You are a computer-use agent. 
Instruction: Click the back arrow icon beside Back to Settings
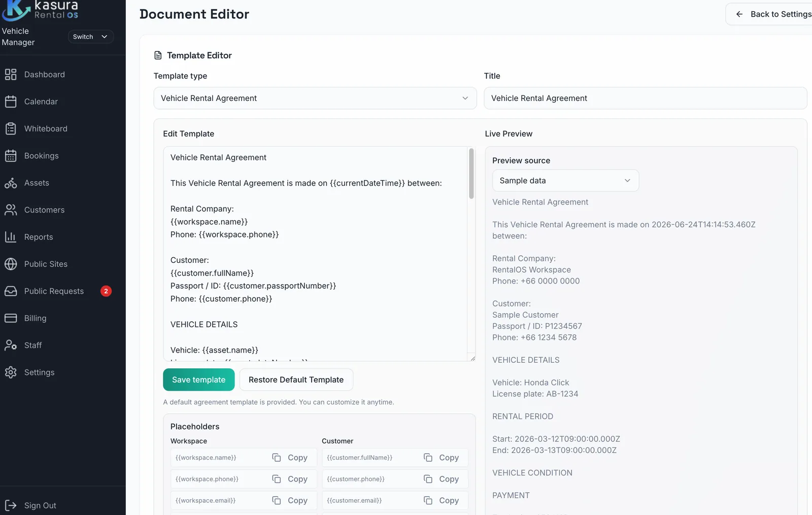739,14
